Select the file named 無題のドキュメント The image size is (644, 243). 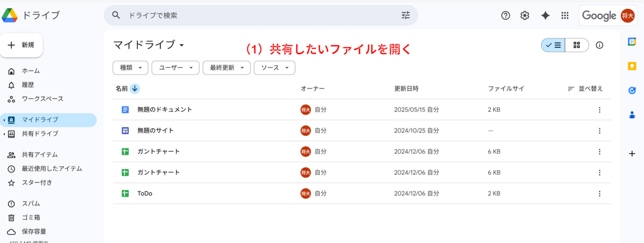pyautogui.click(x=164, y=110)
